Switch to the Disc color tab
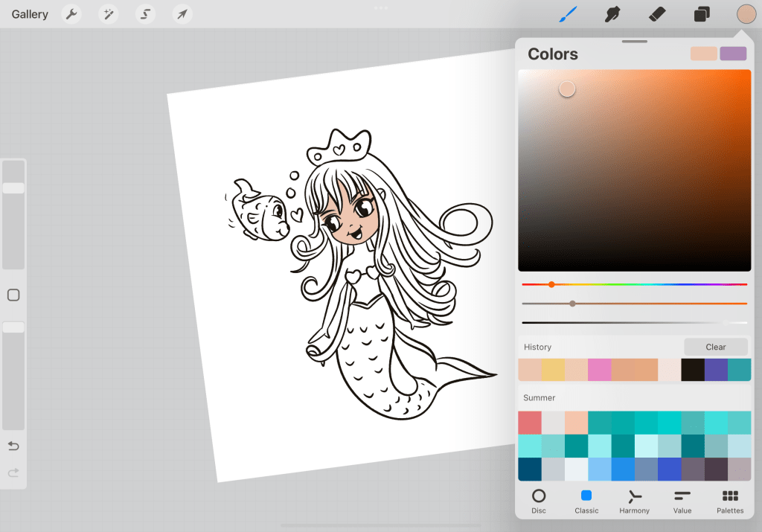This screenshot has width=762, height=532. pyautogui.click(x=539, y=501)
